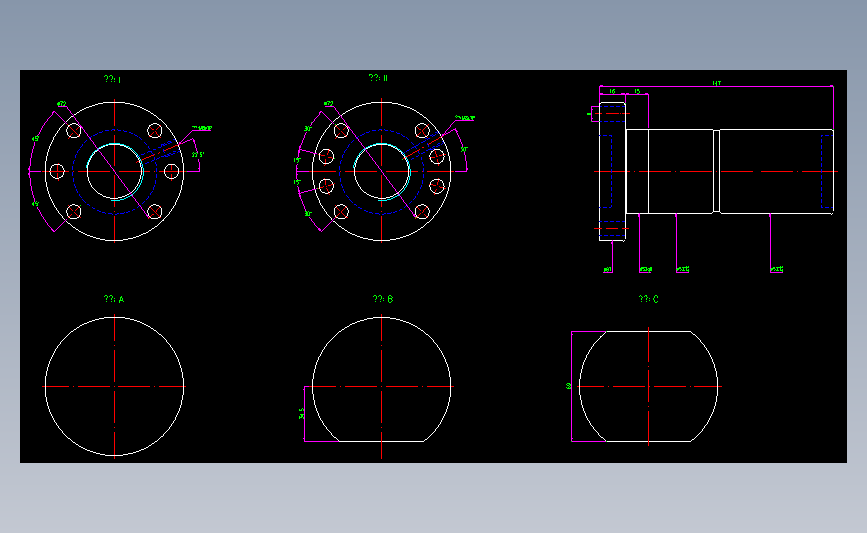Click the "??: B" view label

pos(383,299)
